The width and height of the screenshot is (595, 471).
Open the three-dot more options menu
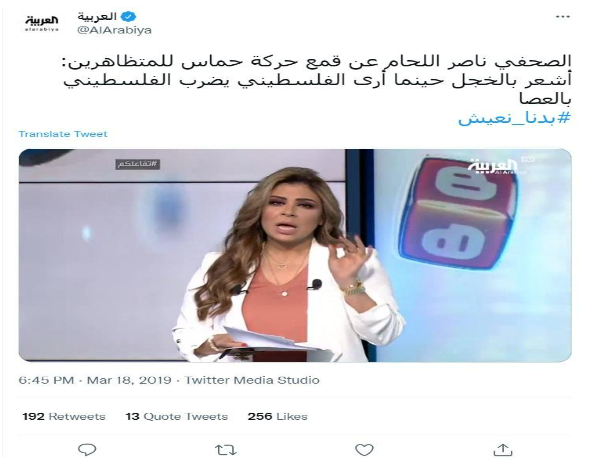(563, 17)
